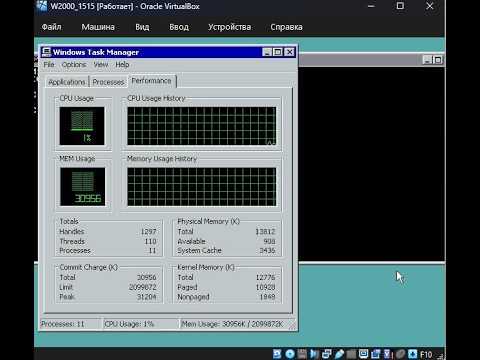Close the Windows Task Manager window
Screen dimensions: 480x360
coord(290,52)
